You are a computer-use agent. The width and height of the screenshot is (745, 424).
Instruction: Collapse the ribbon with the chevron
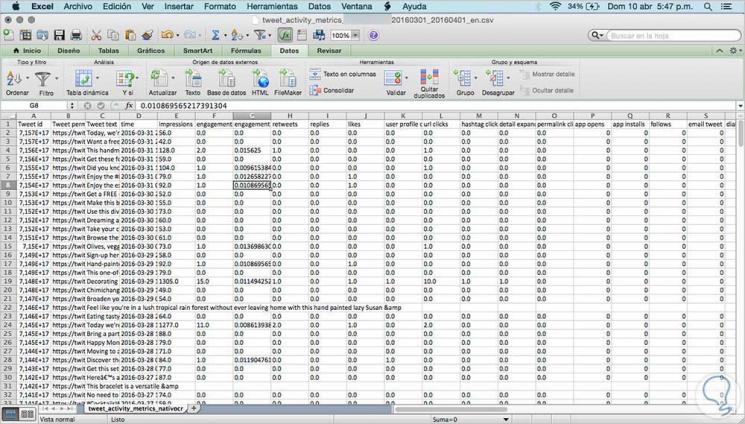click(719, 50)
